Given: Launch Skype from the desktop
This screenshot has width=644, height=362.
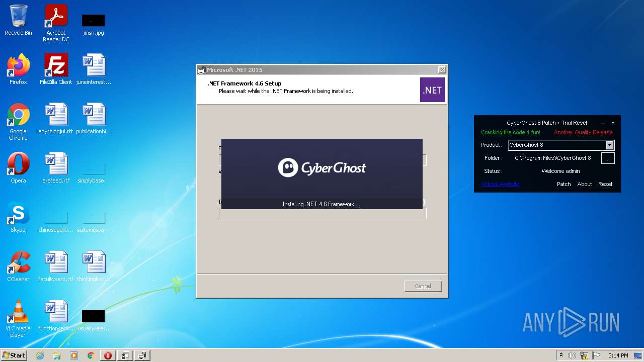Looking at the screenshot, I should pyautogui.click(x=18, y=217).
